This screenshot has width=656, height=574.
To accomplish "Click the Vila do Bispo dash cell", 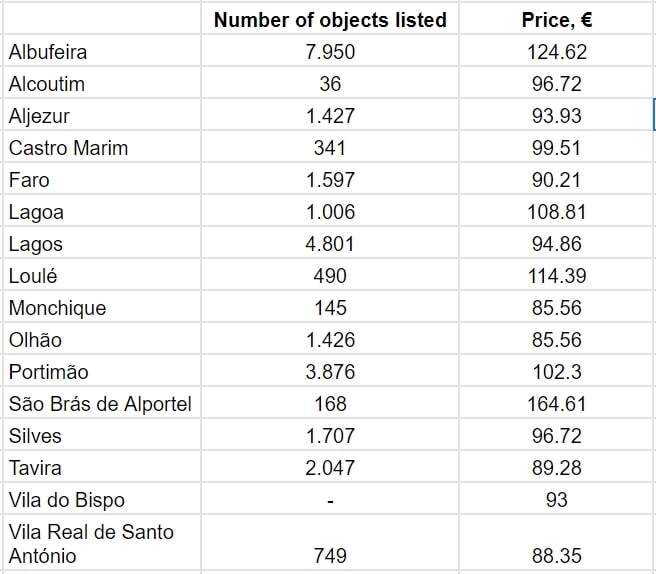I will (330, 500).
